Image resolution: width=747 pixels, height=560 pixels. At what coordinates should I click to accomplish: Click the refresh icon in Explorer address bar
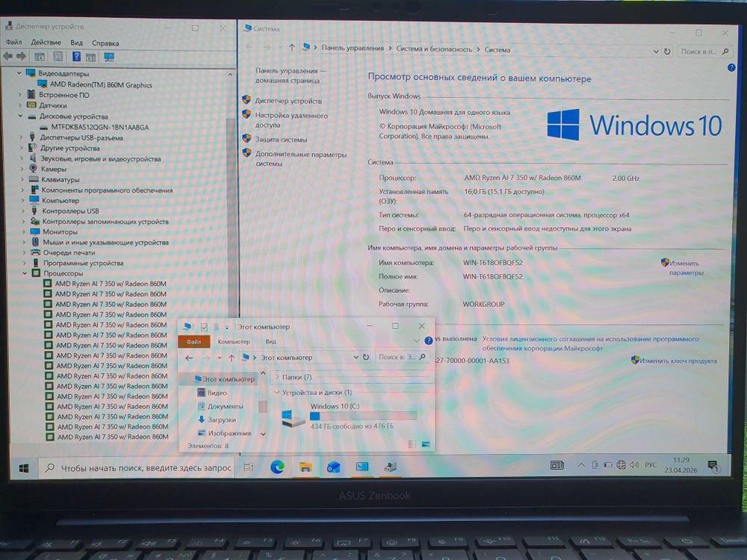pos(366,357)
